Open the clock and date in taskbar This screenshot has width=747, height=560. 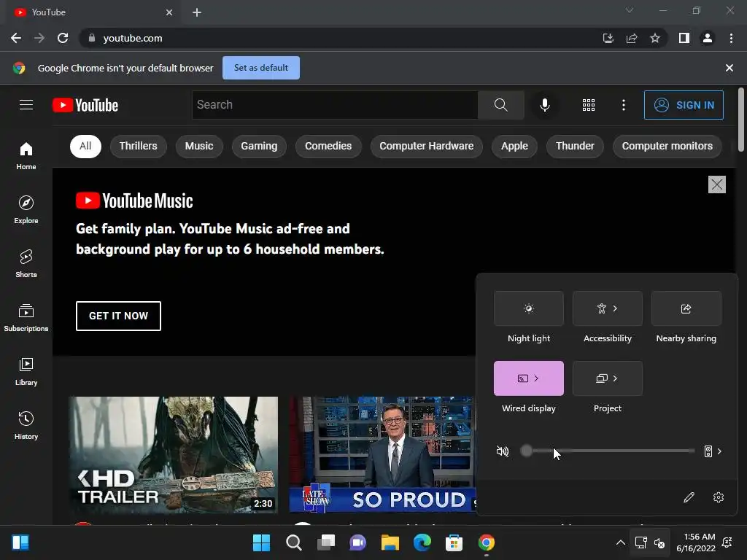(696, 542)
